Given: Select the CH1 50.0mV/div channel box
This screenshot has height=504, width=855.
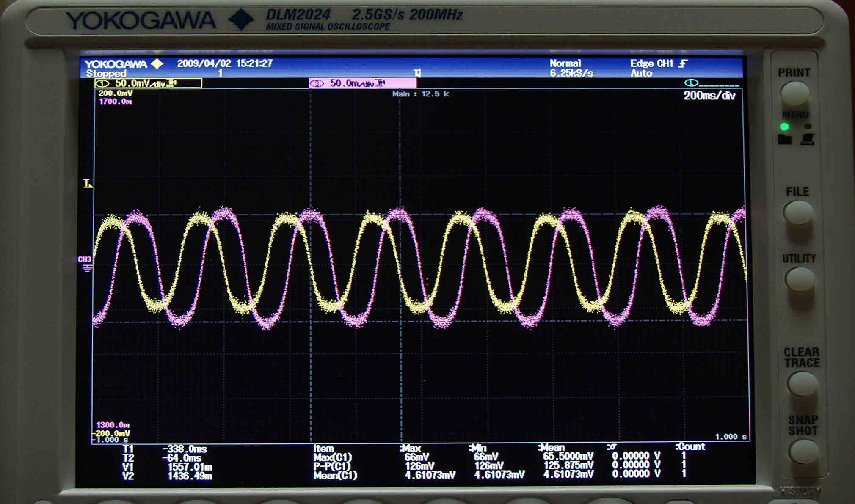Looking at the screenshot, I should (x=148, y=83).
